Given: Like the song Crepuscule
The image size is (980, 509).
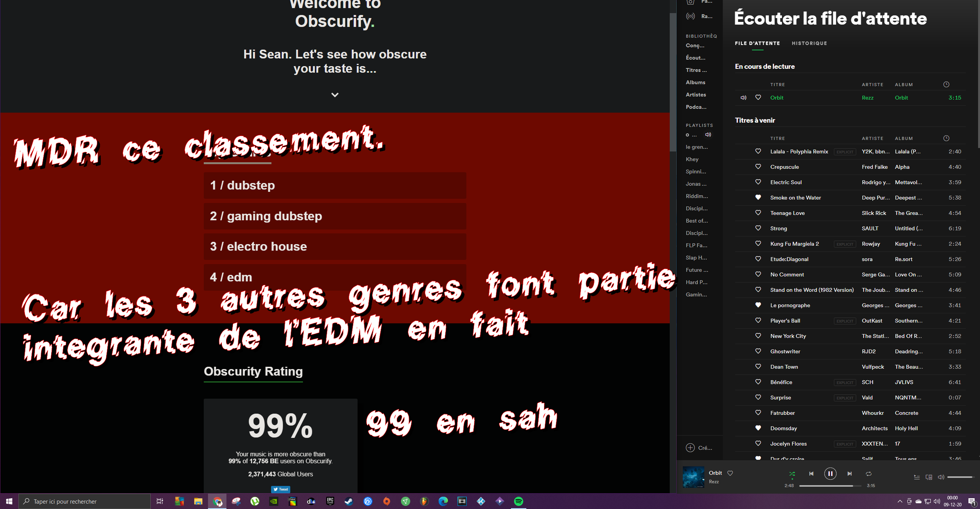Looking at the screenshot, I should tap(758, 166).
